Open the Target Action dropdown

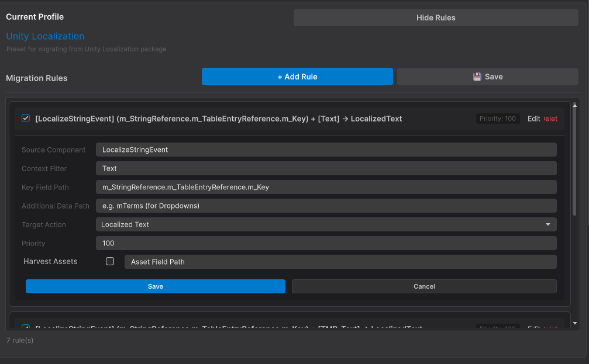pos(548,224)
